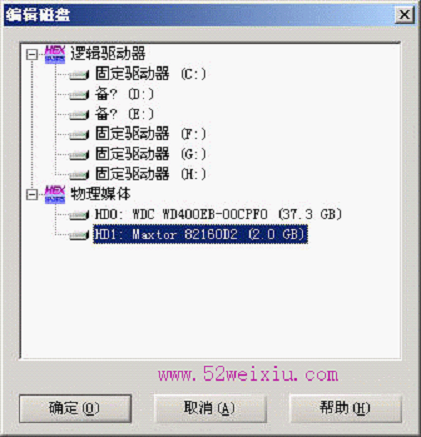Screen dimensions: 421x437
Task: Click the disk icon beside HD1 Maxtor entry
Action: (79, 235)
